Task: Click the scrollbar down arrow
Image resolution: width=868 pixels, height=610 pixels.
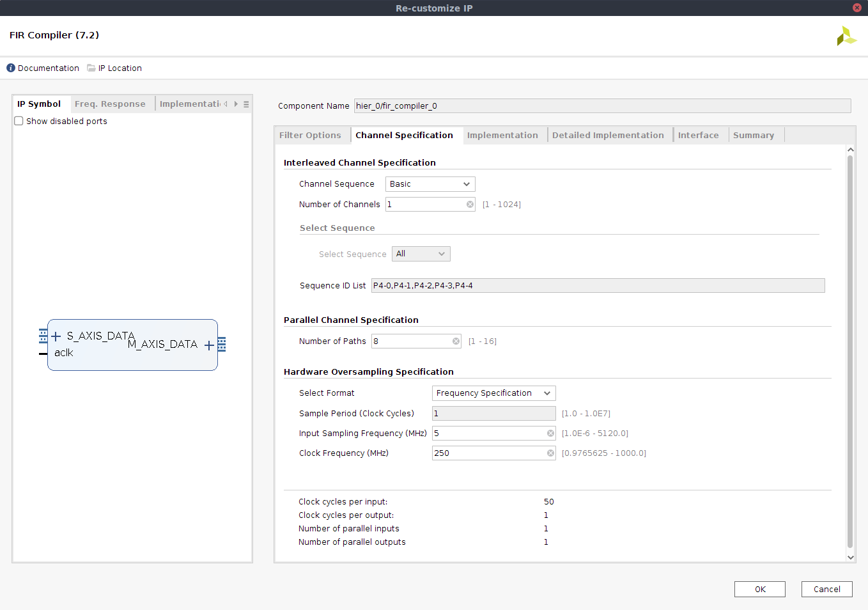Action: tap(850, 558)
